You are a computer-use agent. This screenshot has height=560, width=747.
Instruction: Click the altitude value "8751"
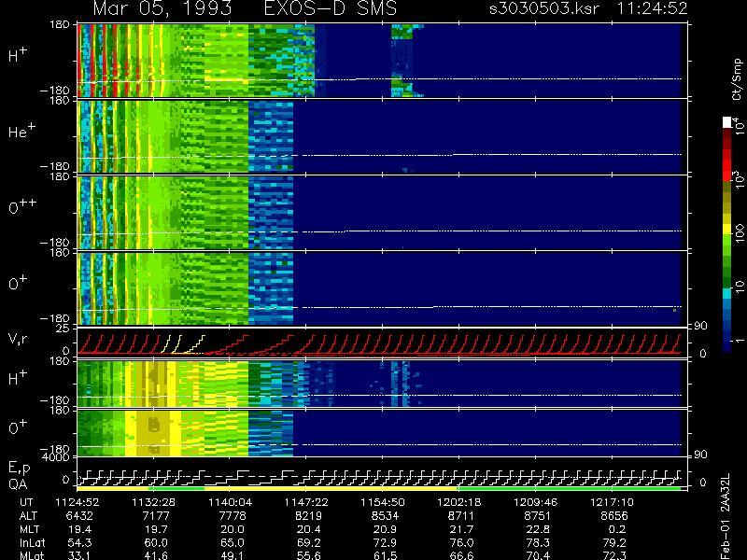pyautogui.click(x=538, y=516)
